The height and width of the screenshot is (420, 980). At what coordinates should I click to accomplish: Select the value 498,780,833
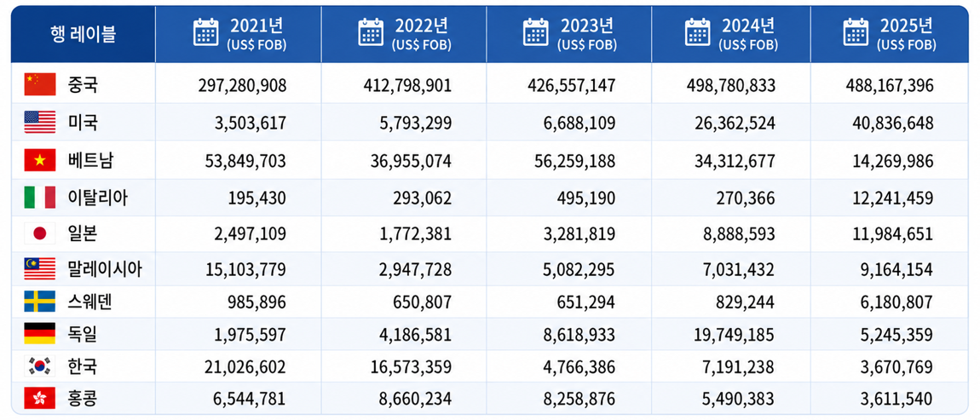(x=730, y=86)
